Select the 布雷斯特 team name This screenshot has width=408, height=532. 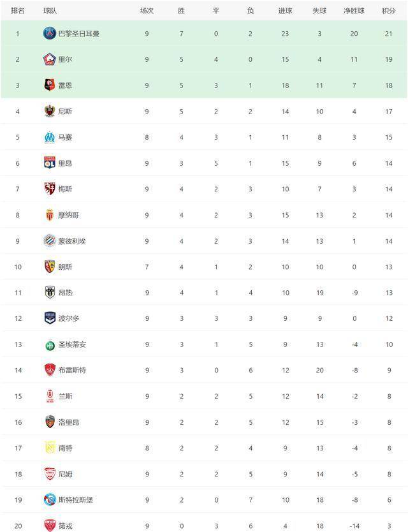pyautogui.click(x=72, y=370)
